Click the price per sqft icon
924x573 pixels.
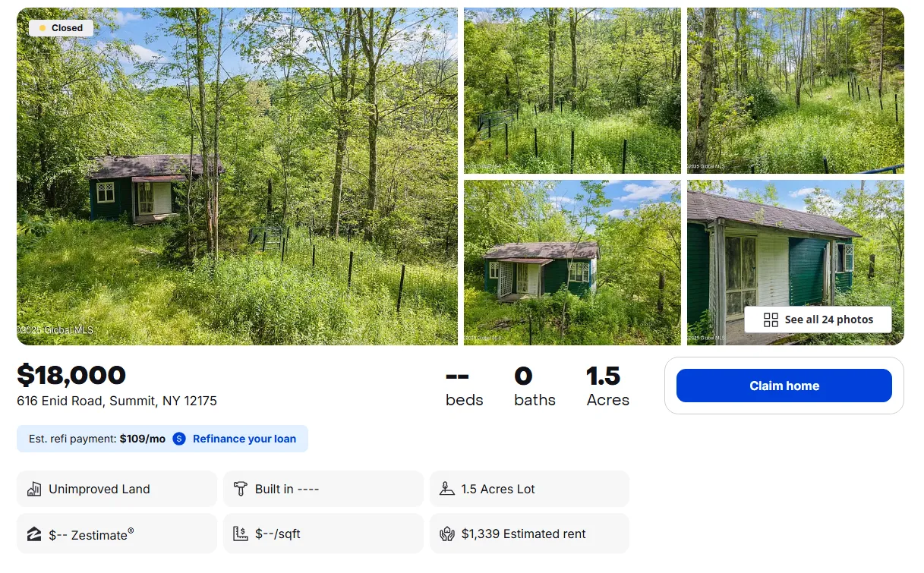241,534
